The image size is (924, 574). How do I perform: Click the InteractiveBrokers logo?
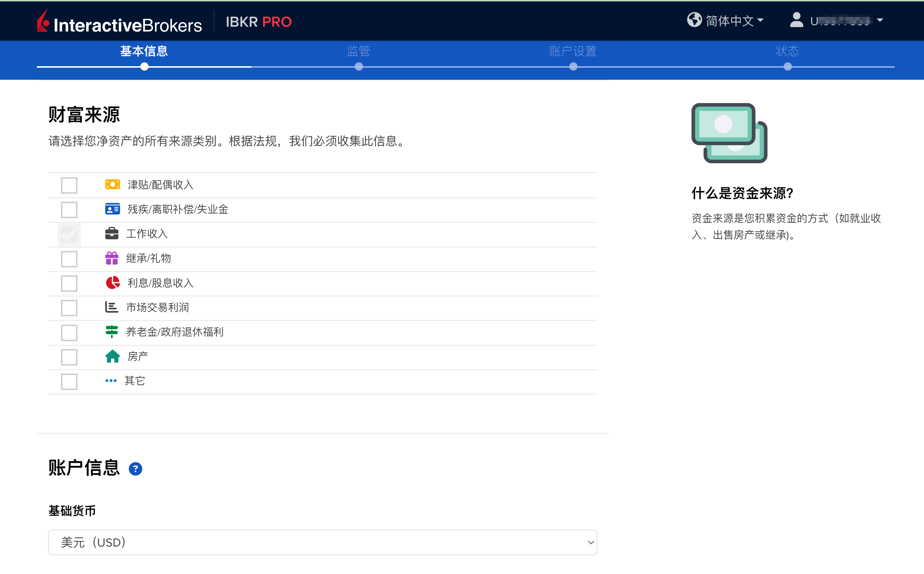coord(119,22)
